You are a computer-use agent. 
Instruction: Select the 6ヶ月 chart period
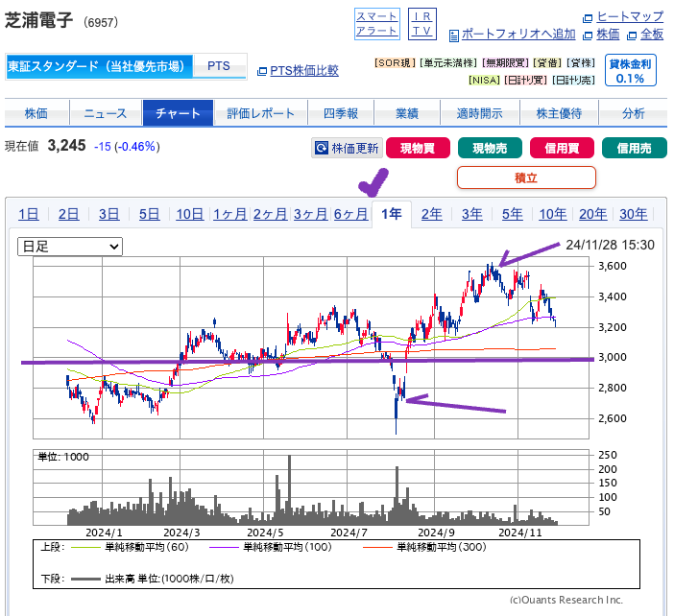[x=350, y=214]
